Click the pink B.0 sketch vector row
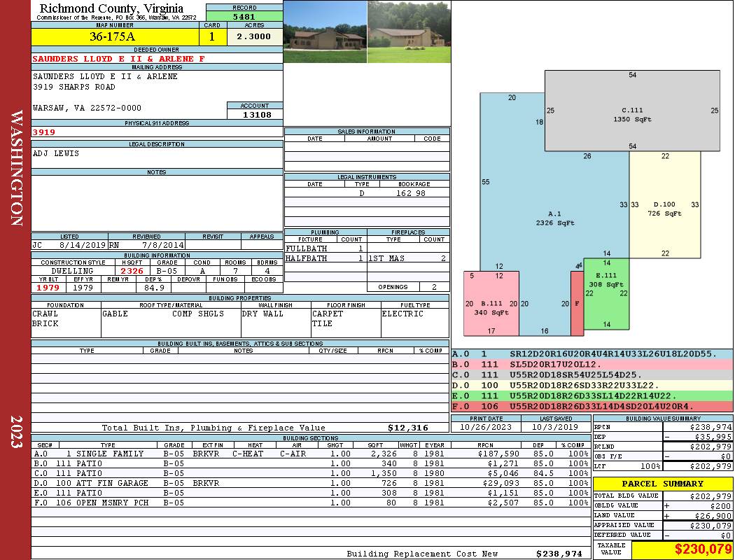The width and height of the screenshot is (735, 560). coord(592,364)
